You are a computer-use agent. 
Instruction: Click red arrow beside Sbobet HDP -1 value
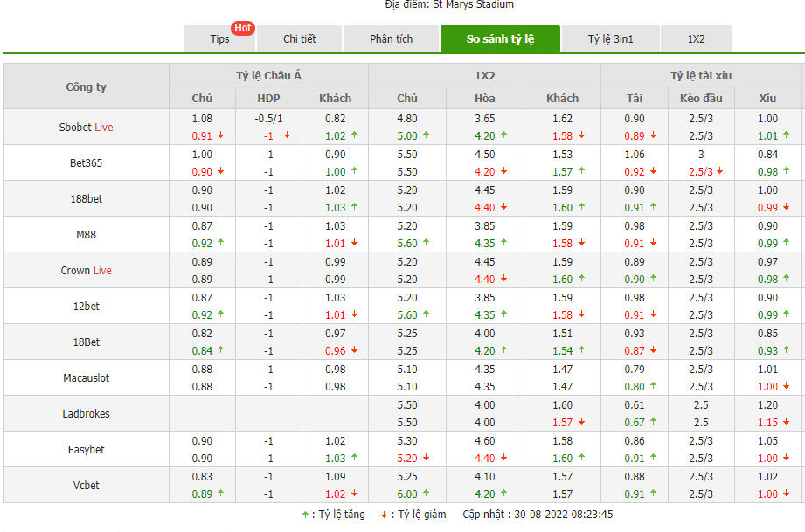pos(287,135)
